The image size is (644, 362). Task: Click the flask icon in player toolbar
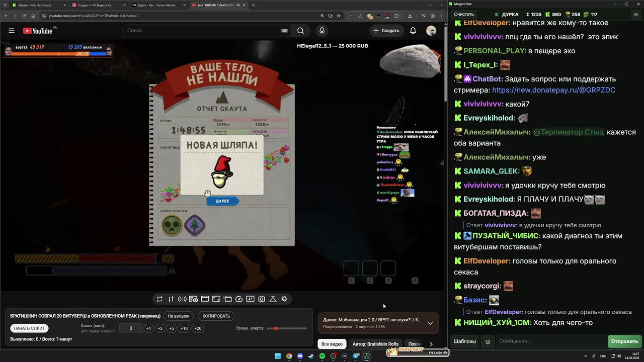pyautogui.click(x=273, y=299)
